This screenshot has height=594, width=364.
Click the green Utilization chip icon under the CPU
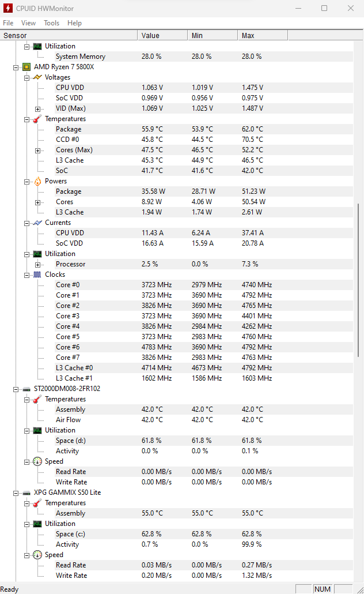[37, 254]
